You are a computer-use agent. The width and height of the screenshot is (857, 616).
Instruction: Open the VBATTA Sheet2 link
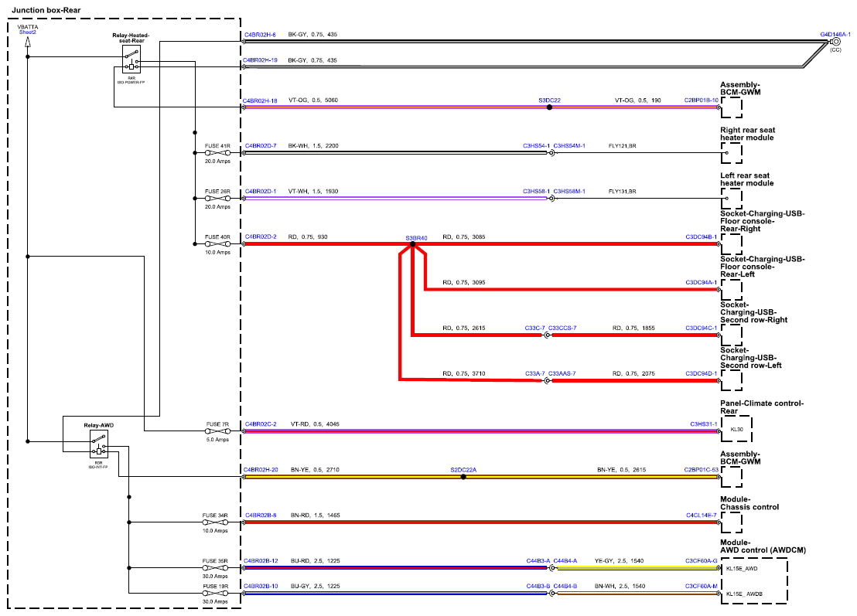pyautogui.click(x=27, y=32)
